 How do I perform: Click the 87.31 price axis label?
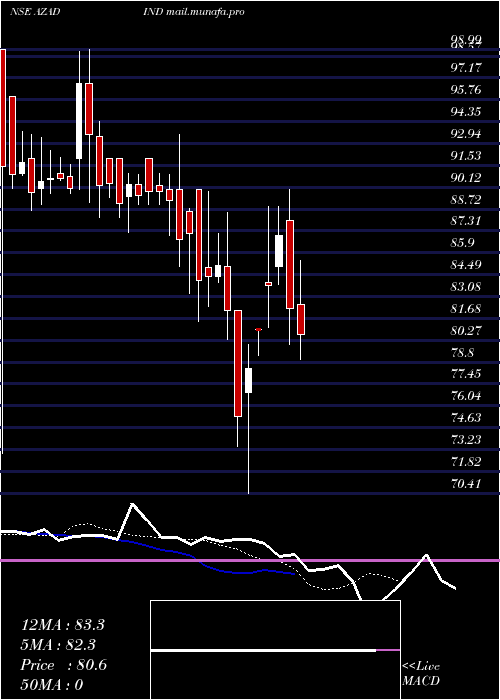pos(466,221)
